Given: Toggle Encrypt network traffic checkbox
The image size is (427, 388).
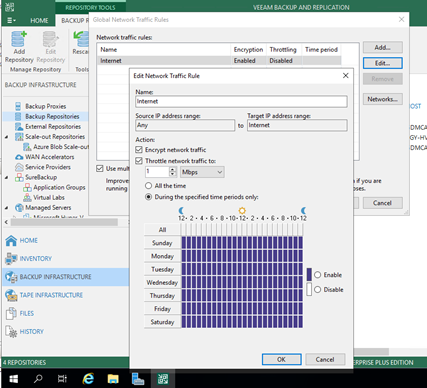Looking at the screenshot, I should (139, 150).
